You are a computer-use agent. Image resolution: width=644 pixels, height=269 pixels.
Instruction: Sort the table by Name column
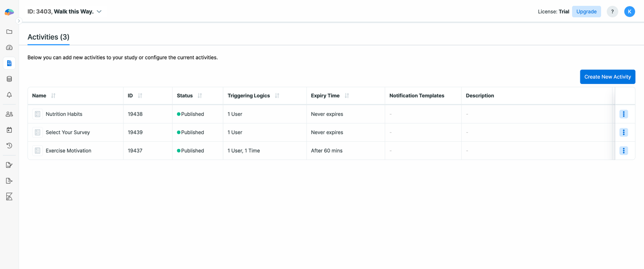pos(52,96)
